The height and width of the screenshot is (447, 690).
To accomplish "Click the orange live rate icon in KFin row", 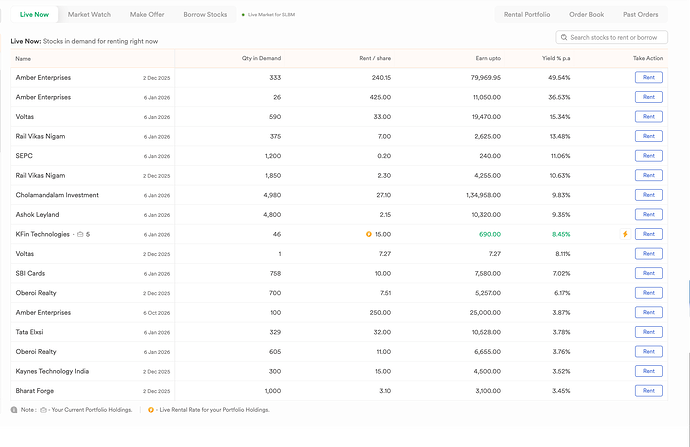I will coord(368,234).
